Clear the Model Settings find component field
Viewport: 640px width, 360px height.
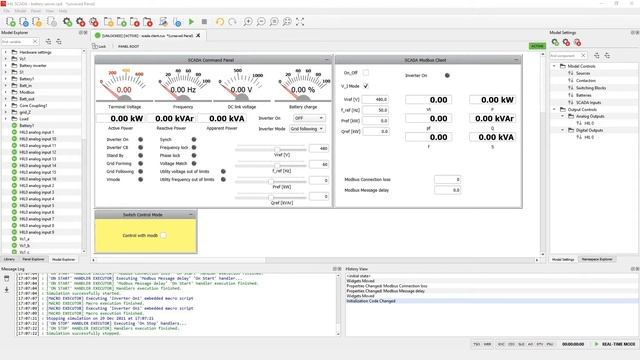(x=583, y=56)
